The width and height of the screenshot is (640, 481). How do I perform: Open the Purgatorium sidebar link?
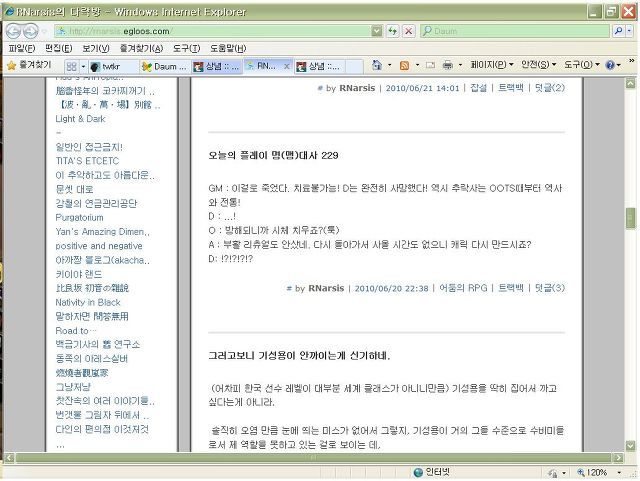click(79, 217)
